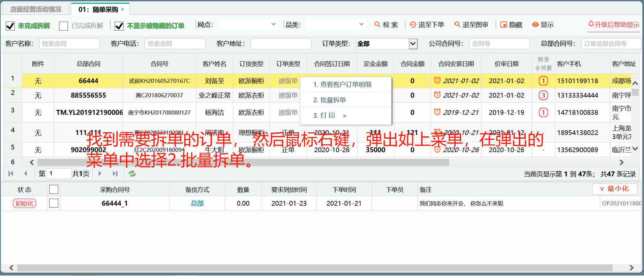The height and width of the screenshot is (276, 644).
Task: Click the 初始化 status badge
Action: pyautogui.click(x=24, y=203)
